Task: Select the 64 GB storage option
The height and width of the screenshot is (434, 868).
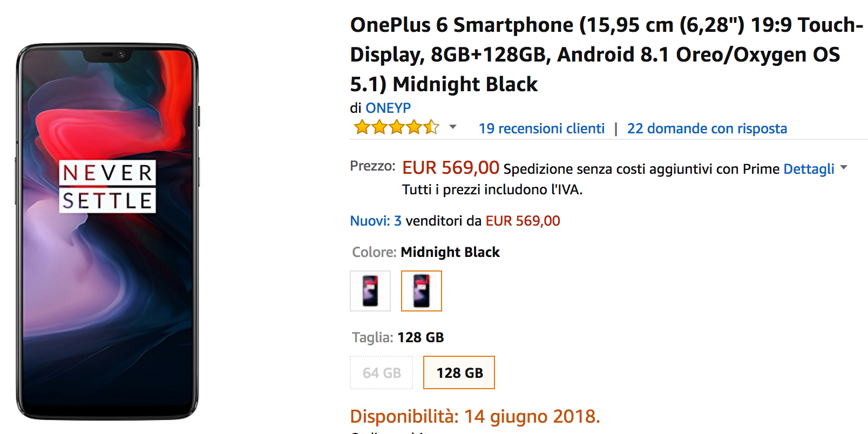Action: (381, 372)
